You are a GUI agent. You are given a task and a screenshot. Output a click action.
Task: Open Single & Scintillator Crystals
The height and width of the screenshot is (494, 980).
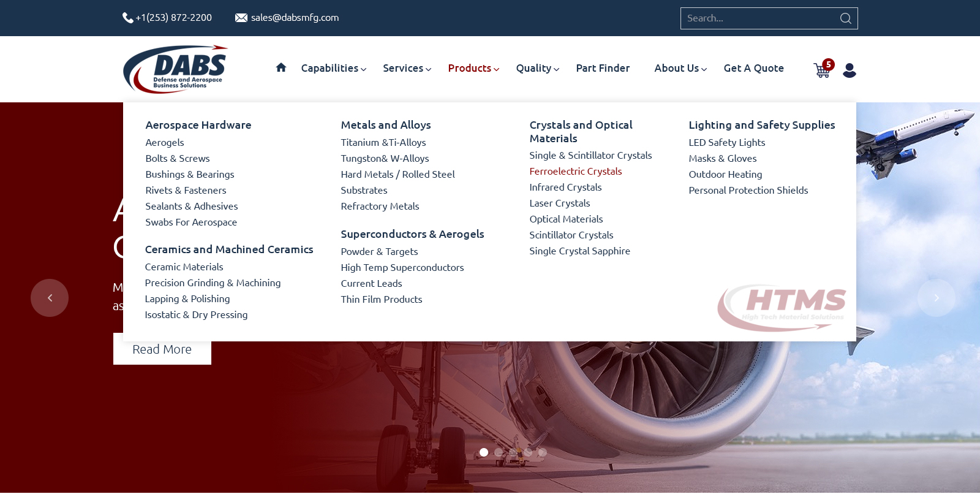(x=590, y=155)
